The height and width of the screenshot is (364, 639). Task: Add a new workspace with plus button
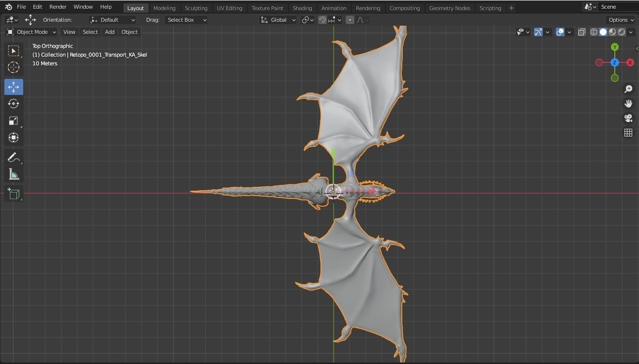click(511, 8)
